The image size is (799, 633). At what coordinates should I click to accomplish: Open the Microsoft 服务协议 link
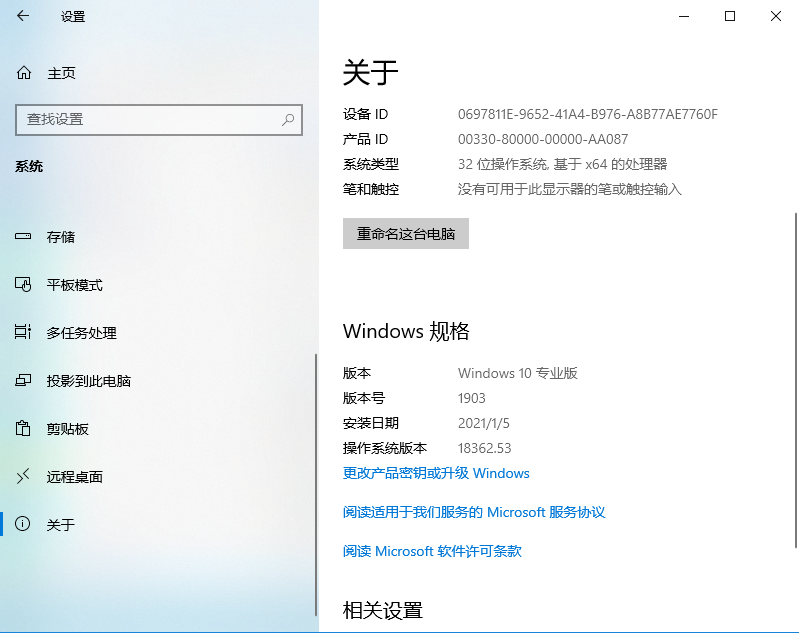(474, 512)
